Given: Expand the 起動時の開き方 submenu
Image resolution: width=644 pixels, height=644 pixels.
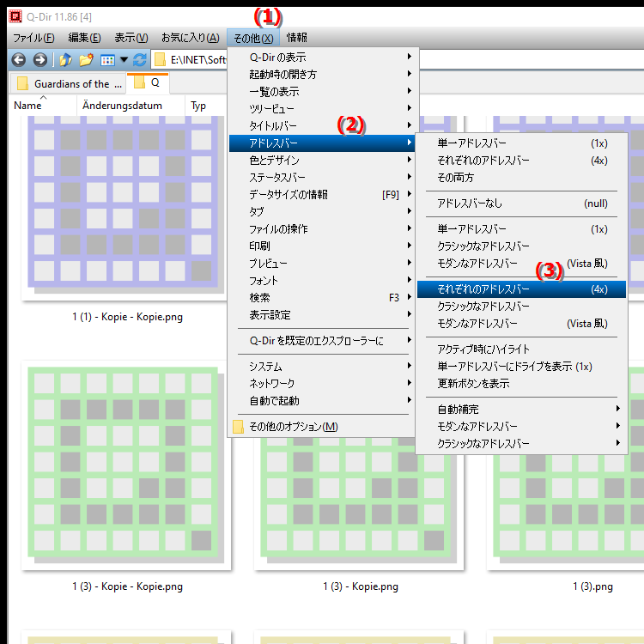Looking at the screenshot, I should tap(322, 75).
